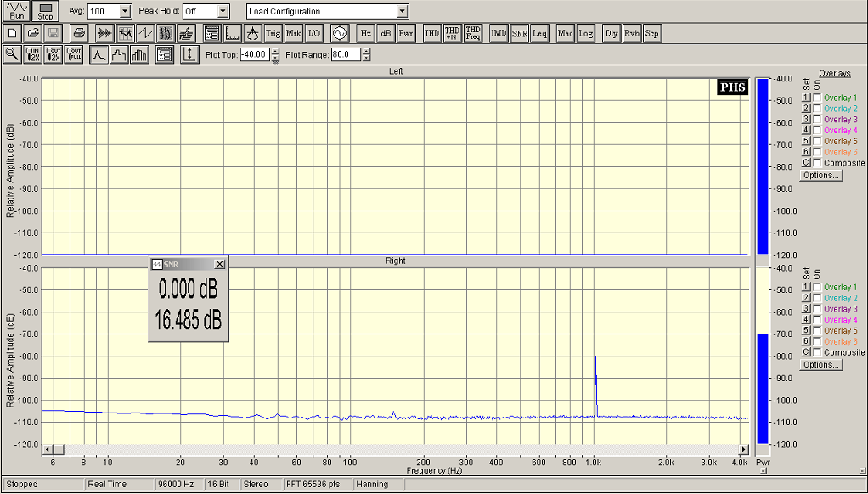Click the vertical autoscale icon
Screen dimensions: 868x494
(190, 54)
